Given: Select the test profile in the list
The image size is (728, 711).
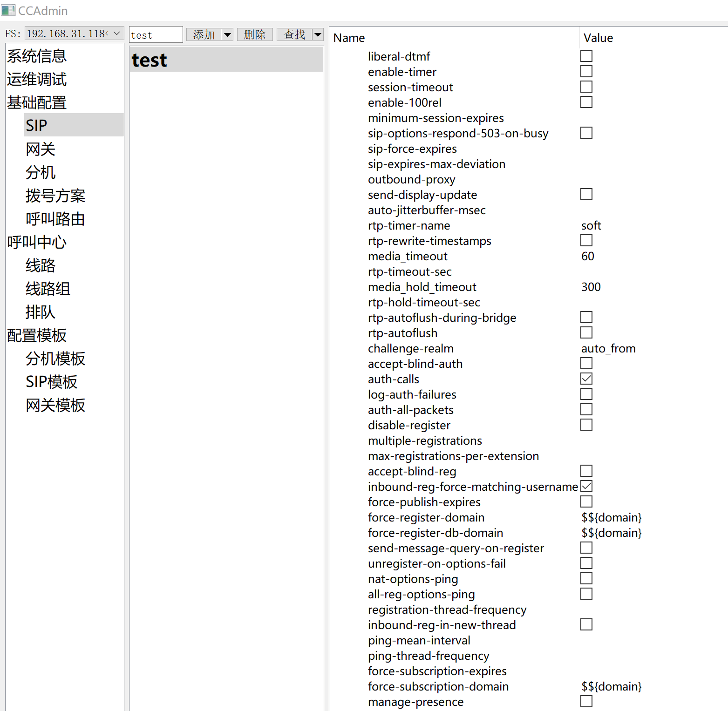Looking at the screenshot, I should 226,60.
